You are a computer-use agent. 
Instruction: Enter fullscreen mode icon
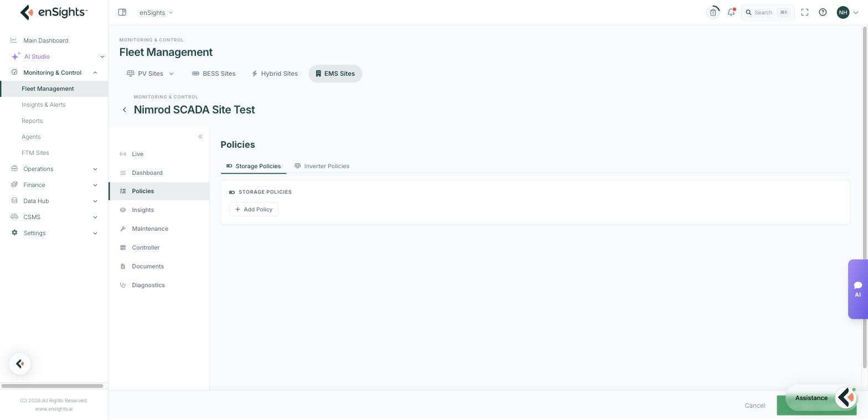click(805, 12)
